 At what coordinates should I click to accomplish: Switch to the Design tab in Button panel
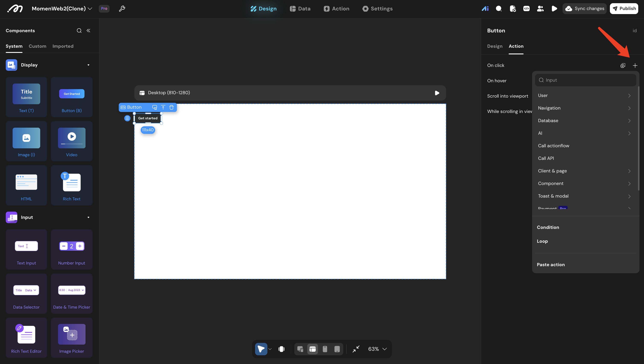pos(495,46)
